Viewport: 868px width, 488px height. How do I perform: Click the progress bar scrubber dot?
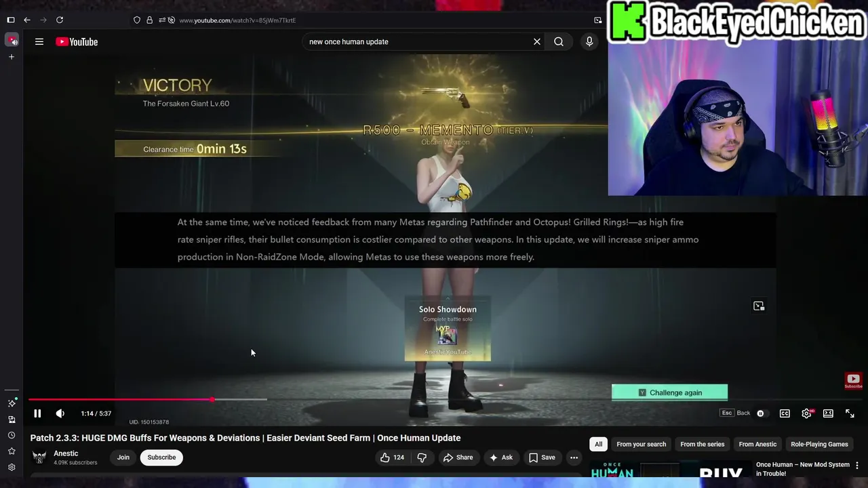pos(212,399)
